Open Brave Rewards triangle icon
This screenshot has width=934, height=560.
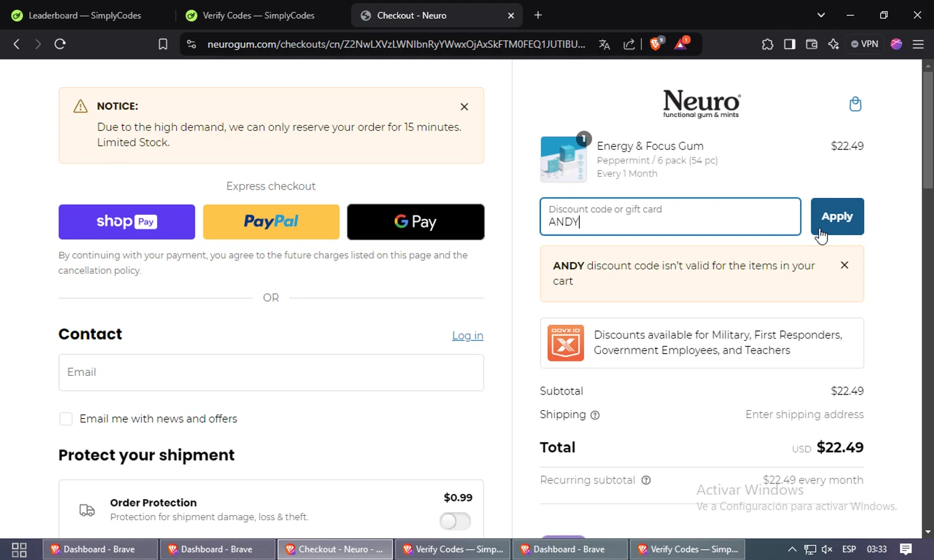pyautogui.click(x=681, y=44)
